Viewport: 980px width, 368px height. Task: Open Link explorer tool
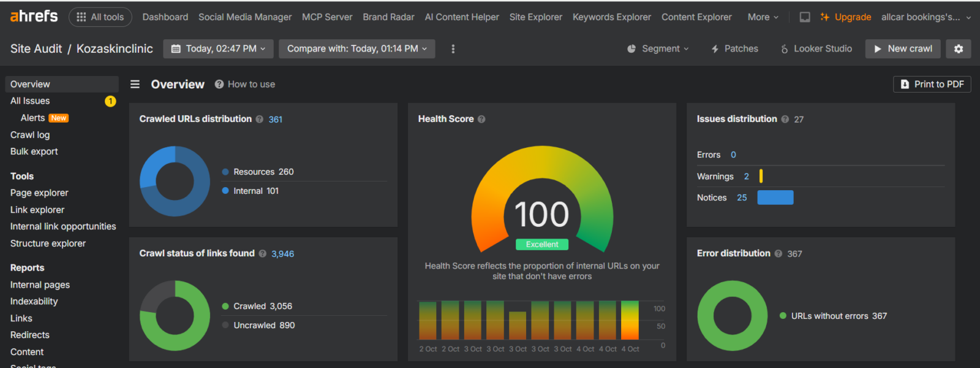37,210
